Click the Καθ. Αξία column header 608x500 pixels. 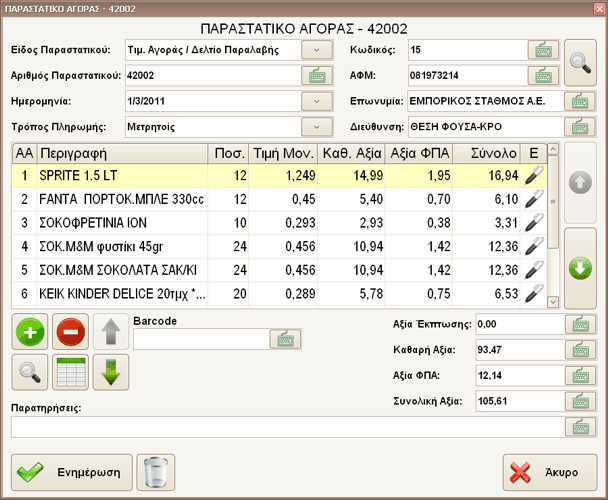click(351, 154)
